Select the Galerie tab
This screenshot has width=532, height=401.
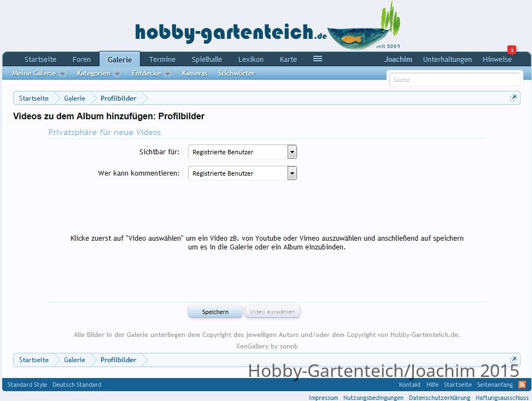pyautogui.click(x=119, y=59)
